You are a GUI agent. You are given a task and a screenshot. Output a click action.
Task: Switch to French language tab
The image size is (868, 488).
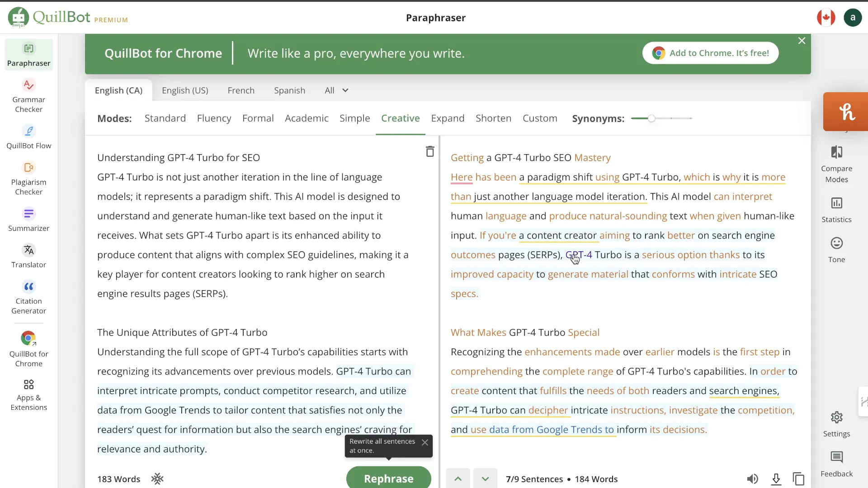[241, 90]
